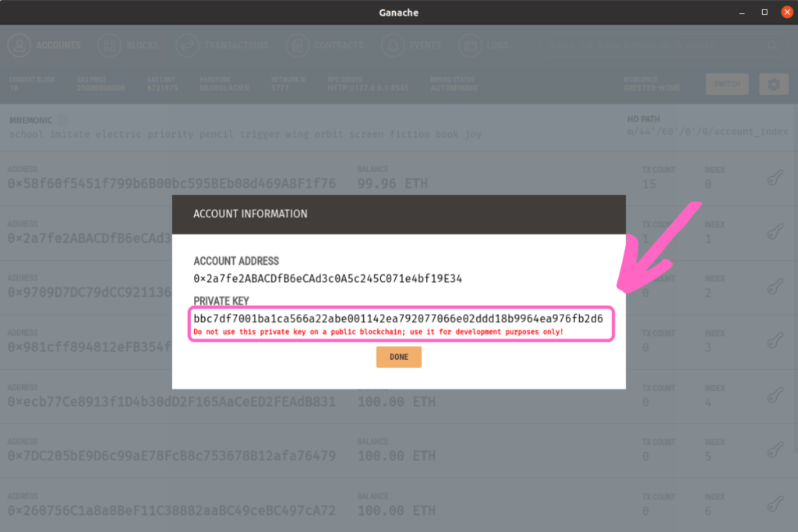Open the Blocks tab
This screenshot has height=532, width=798.
[x=129, y=46]
